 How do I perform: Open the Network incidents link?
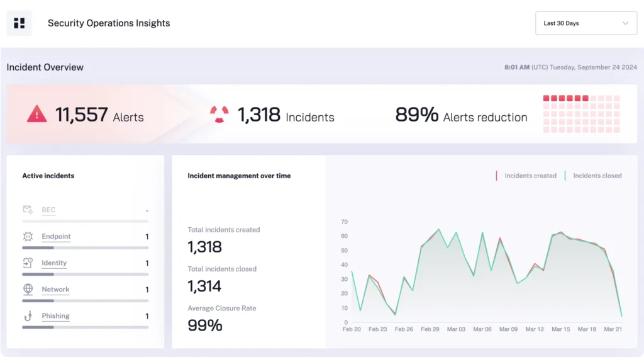[55, 290]
